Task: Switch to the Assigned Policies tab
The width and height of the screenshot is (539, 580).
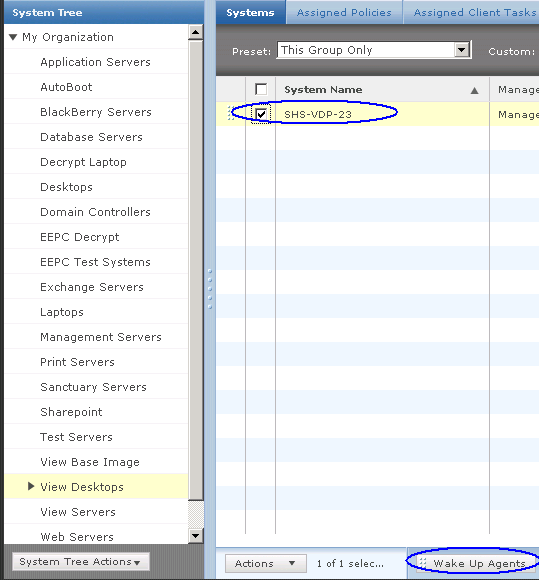Action: click(x=344, y=13)
